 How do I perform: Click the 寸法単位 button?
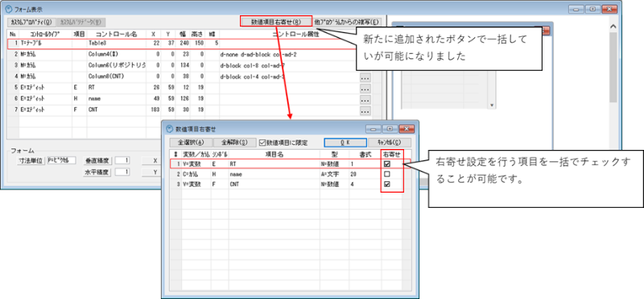coord(30,160)
